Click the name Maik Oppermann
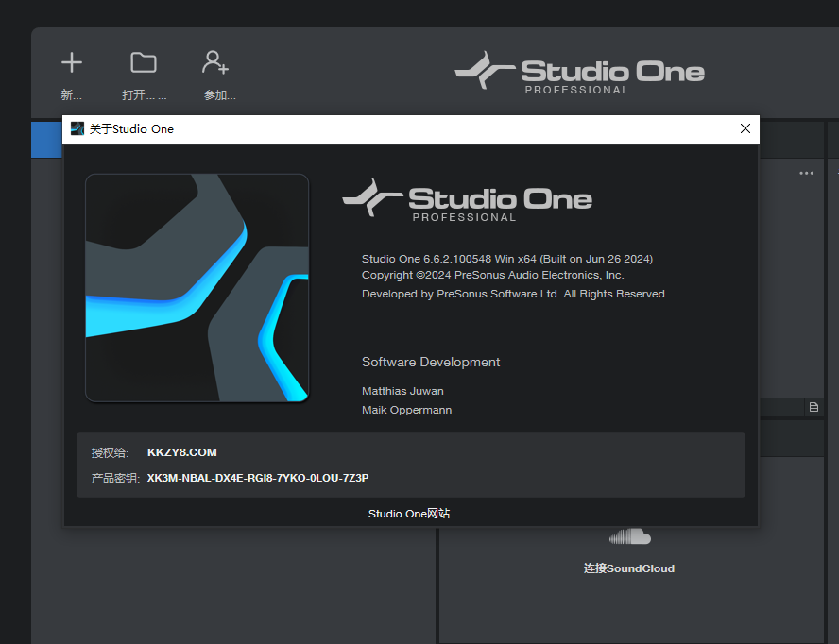Viewport: 839px width, 644px height. [406, 410]
